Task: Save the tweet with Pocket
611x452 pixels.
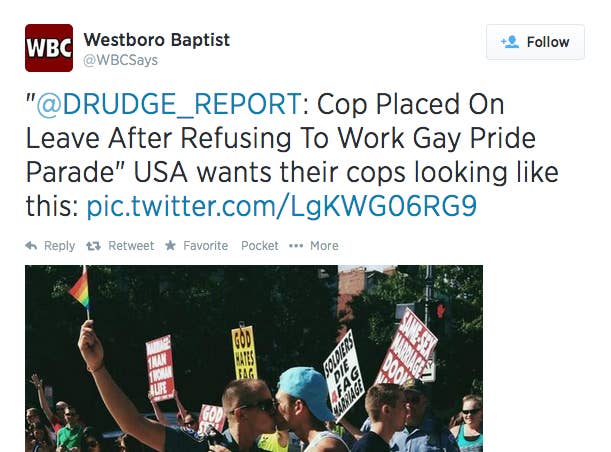Action: tap(260, 246)
